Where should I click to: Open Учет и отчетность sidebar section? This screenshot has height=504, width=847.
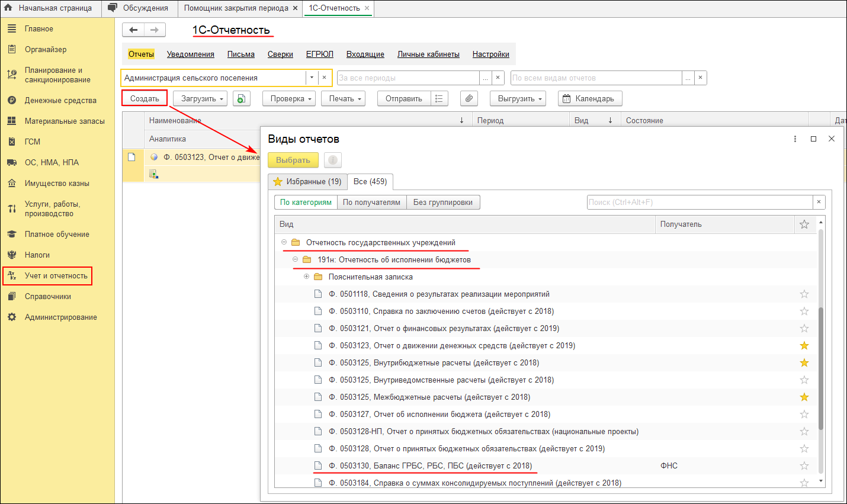click(47, 276)
